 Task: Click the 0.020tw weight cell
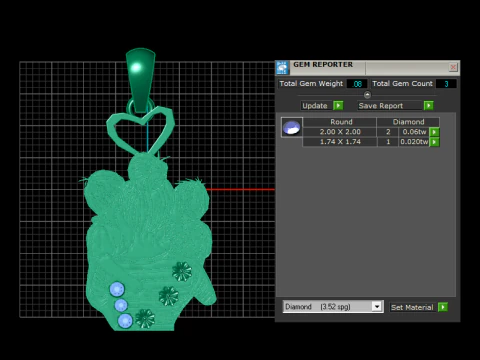click(x=414, y=142)
